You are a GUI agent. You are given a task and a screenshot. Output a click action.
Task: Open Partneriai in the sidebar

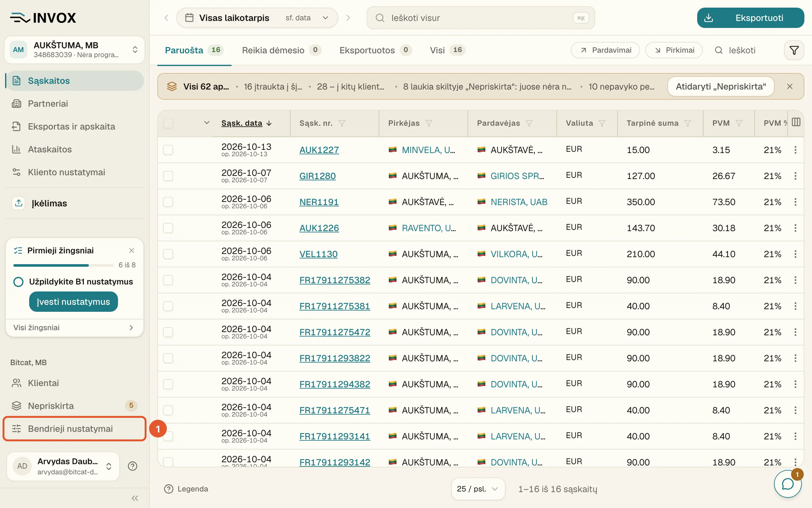(75, 104)
